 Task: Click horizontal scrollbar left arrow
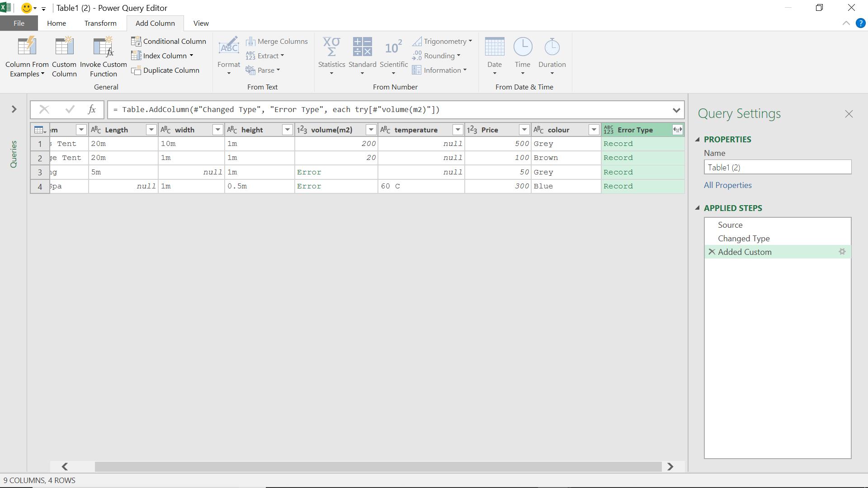pyautogui.click(x=65, y=466)
